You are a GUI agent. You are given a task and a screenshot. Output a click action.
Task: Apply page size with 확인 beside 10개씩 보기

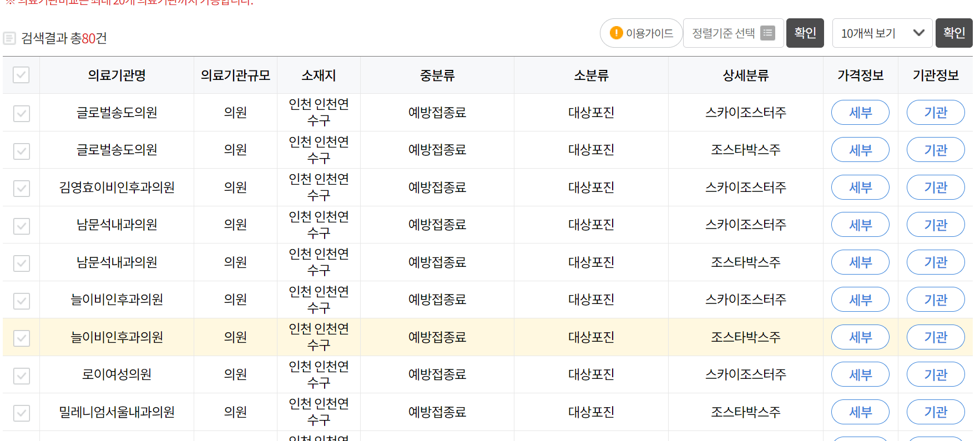954,33
